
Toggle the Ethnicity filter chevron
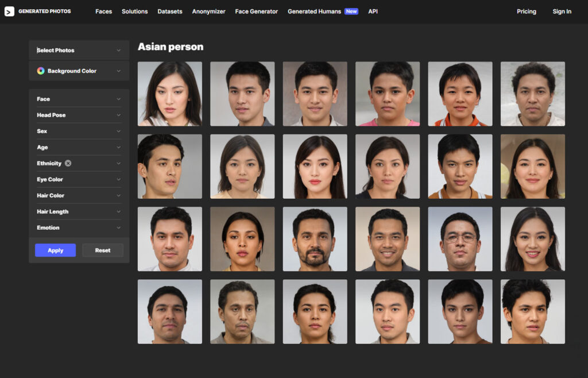(118, 164)
